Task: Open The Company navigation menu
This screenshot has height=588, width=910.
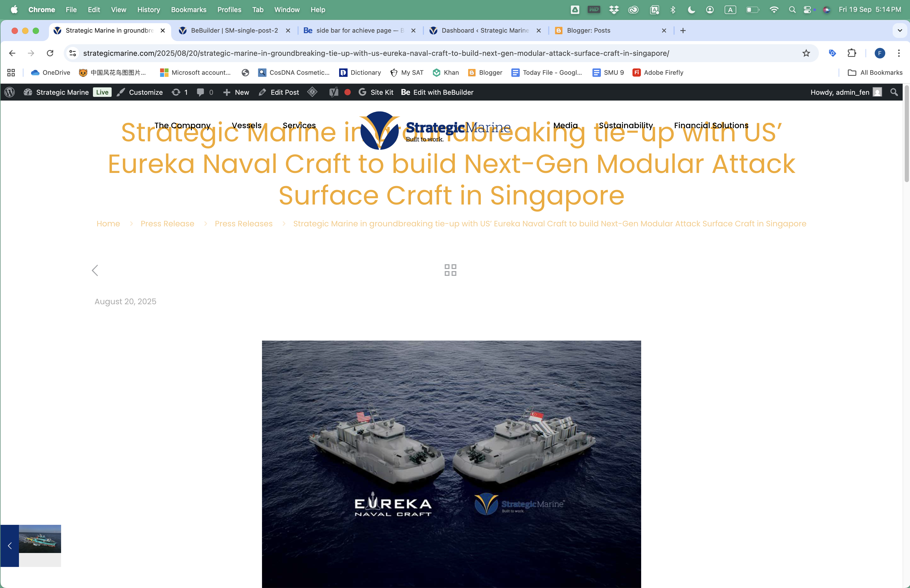Action: tap(182, 125)
